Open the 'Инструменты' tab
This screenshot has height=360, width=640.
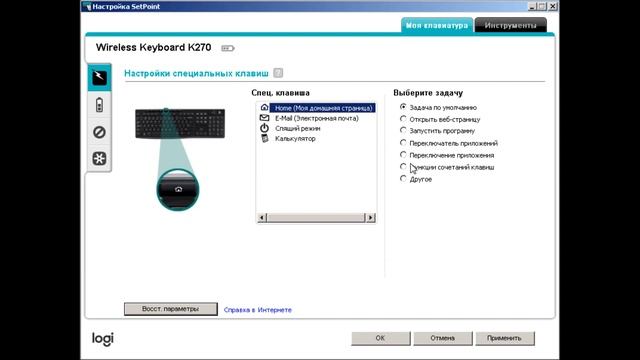[x=510, y=25]
